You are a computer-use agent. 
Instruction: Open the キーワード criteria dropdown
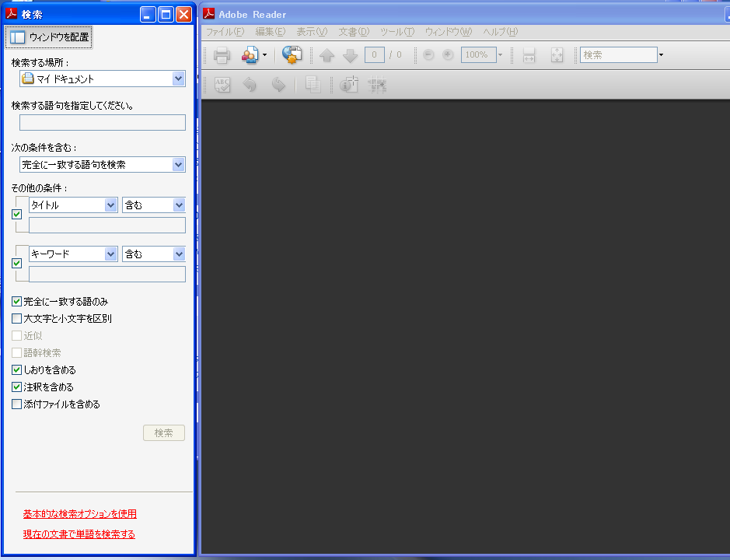[73, 254]
